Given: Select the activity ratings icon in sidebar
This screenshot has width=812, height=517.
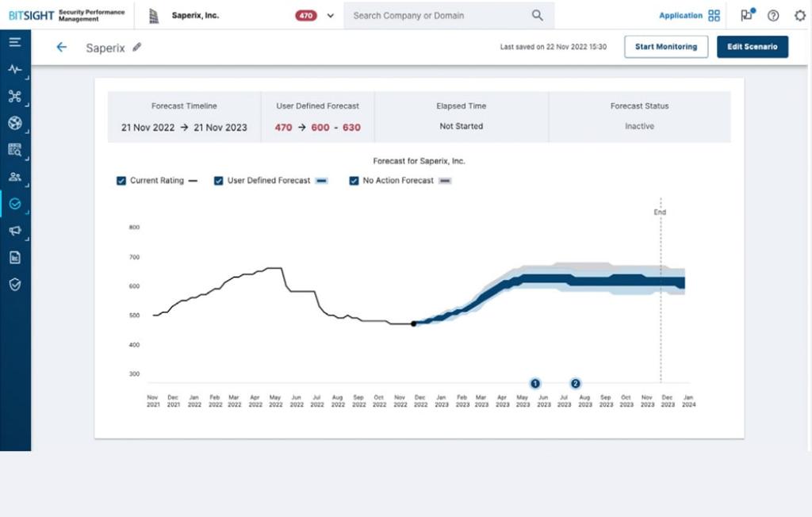Looking at the screenshot, I should tap(14, 70).
